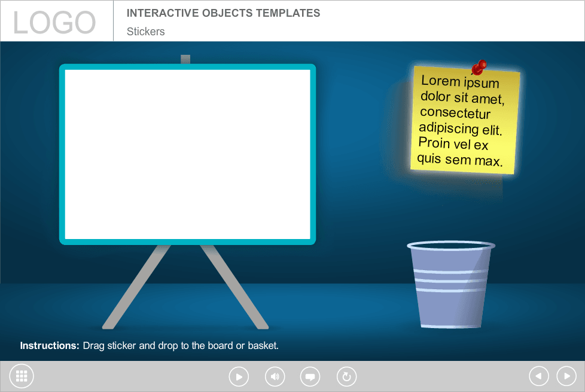Click the white rim of the basket
The height and width of the screenshot is (392, 585).
click(451, 246)
